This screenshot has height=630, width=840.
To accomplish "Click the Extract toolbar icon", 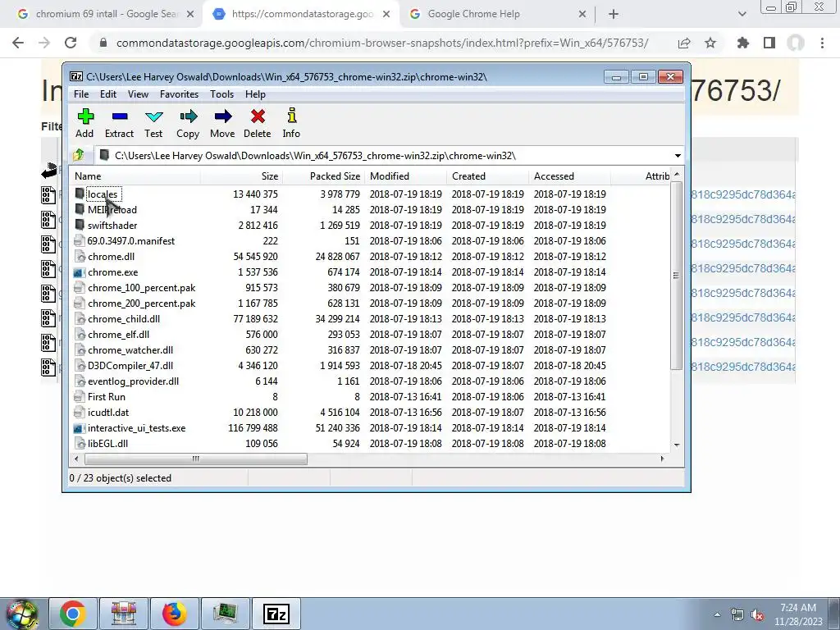I will tap(120, 116).
